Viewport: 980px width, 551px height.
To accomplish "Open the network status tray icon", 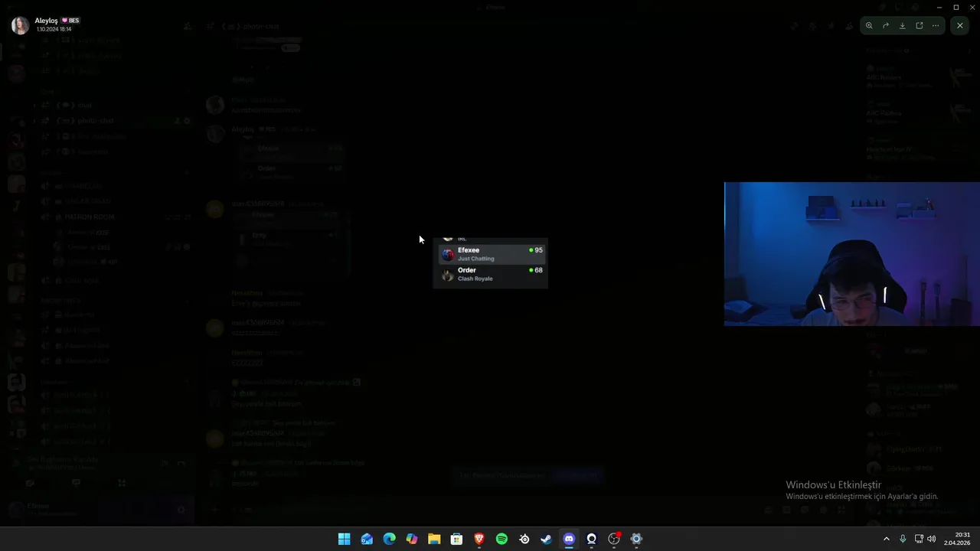I will [919, 539].
